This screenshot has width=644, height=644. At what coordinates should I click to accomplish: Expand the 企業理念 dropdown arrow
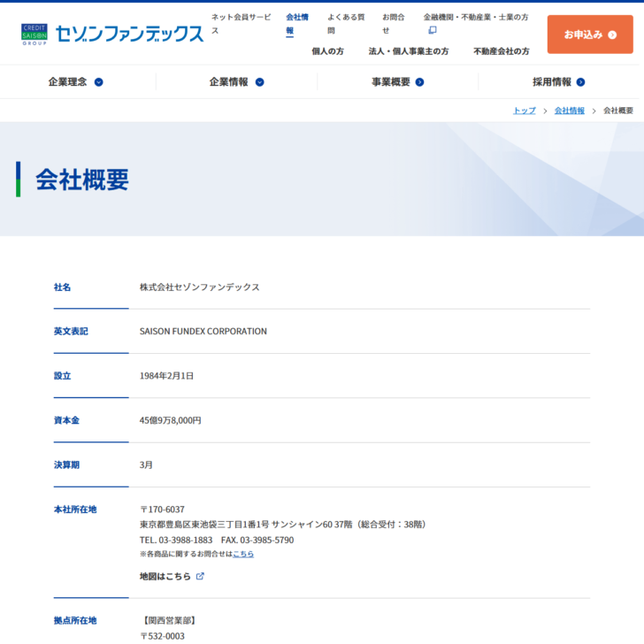coord(98,82)
